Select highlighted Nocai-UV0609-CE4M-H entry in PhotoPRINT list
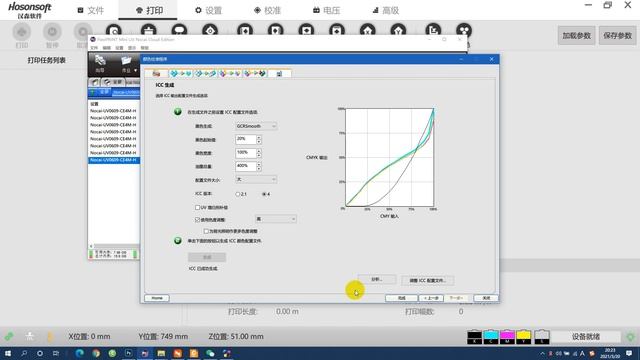Screen dimensions: 640x360 114,160
